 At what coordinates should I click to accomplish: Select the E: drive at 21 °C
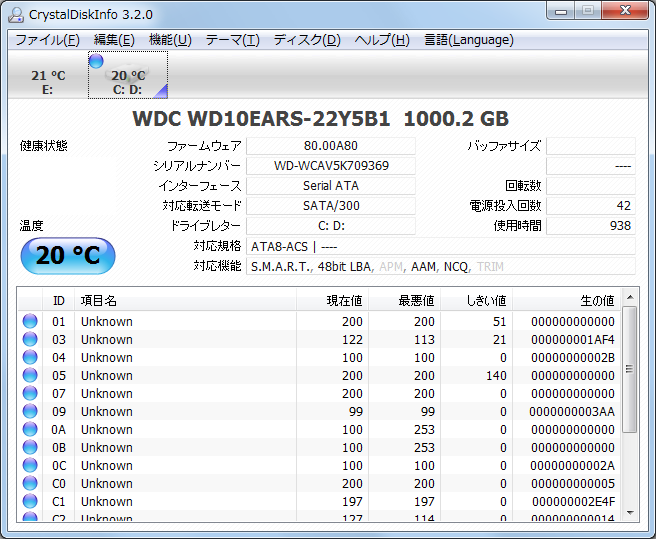[x=48, y=75]
